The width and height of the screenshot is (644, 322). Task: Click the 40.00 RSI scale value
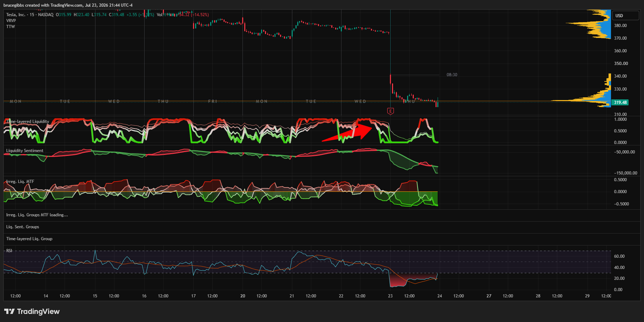point(619,268)
